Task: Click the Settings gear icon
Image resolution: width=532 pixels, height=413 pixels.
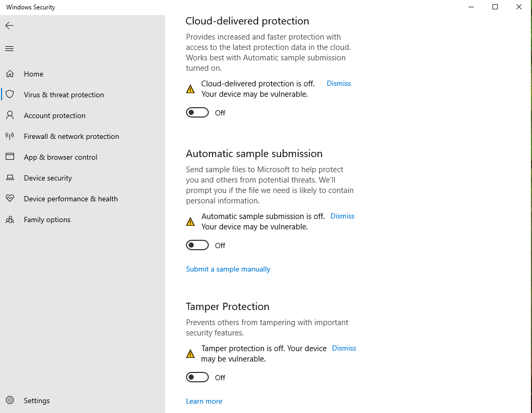Action: (x=10, y=401)
